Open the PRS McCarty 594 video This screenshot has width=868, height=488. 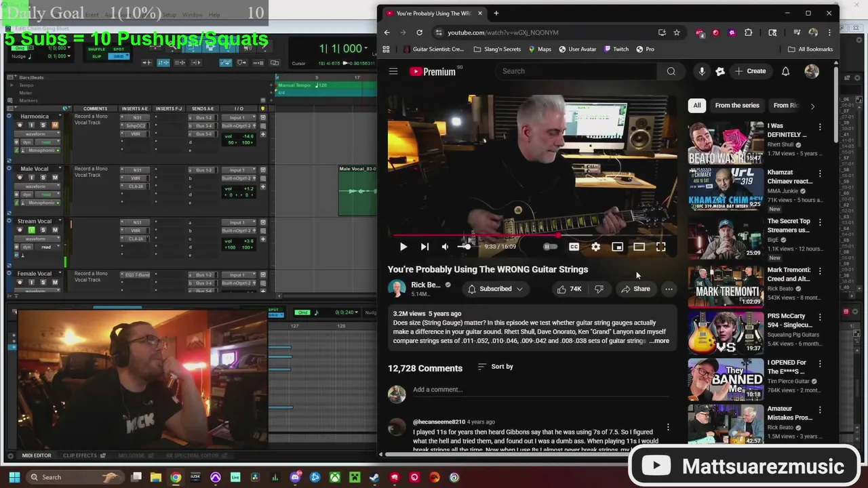[x=726, y=332]
